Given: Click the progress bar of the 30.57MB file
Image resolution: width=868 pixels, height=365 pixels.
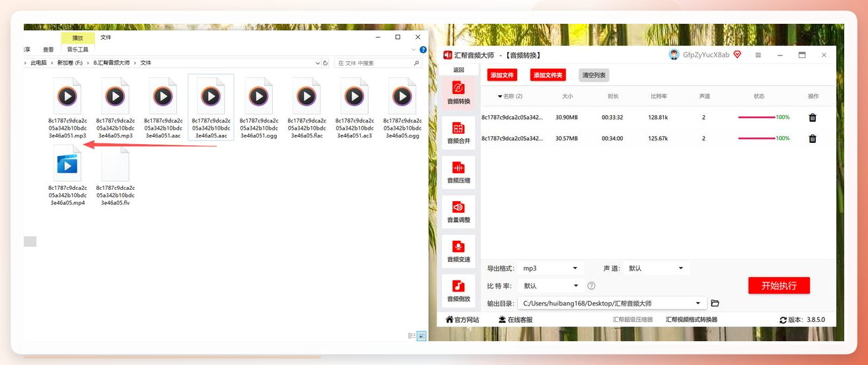Looking at the screenshot, I should click(x=756, y=138).
